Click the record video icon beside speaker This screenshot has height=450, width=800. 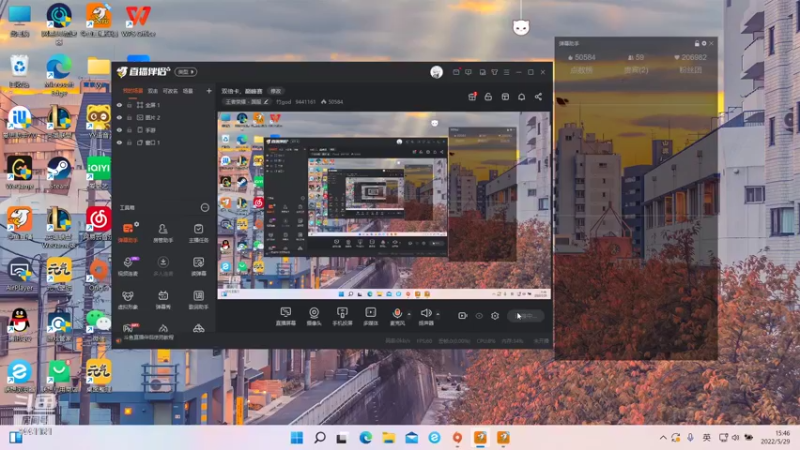tap(462, 316)
